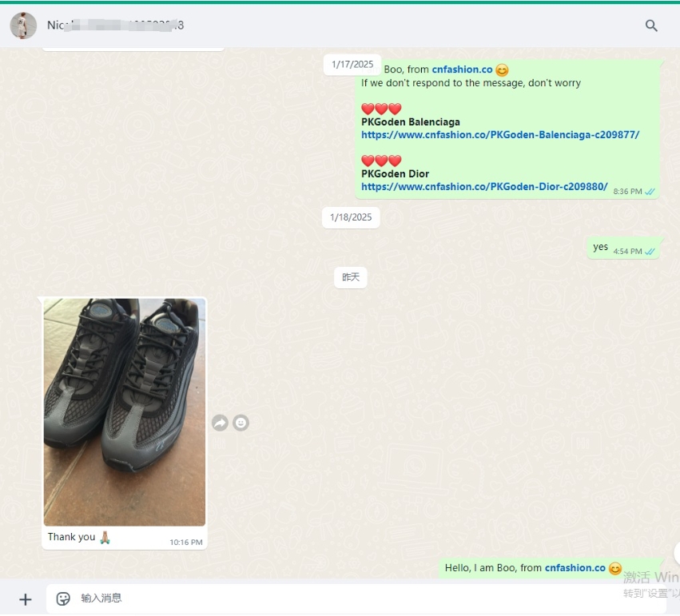The height and width of the screenshot is (616, 680).
Task: React with emoji to the shoe photo
Action: 241,423
